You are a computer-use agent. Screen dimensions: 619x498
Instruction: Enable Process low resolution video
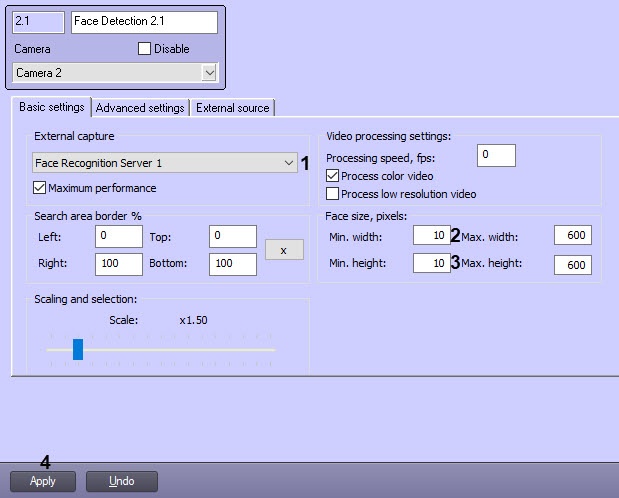tap(333, 194)
